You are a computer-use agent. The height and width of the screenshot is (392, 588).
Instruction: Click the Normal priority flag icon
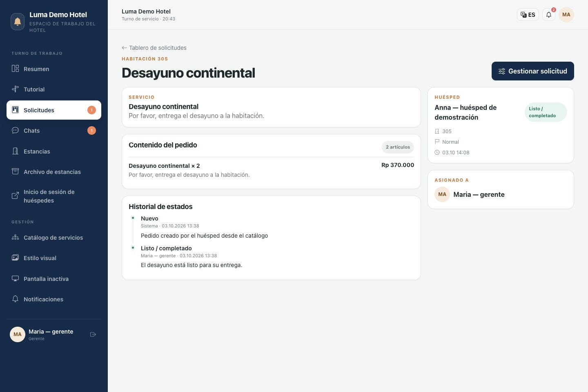437,142
